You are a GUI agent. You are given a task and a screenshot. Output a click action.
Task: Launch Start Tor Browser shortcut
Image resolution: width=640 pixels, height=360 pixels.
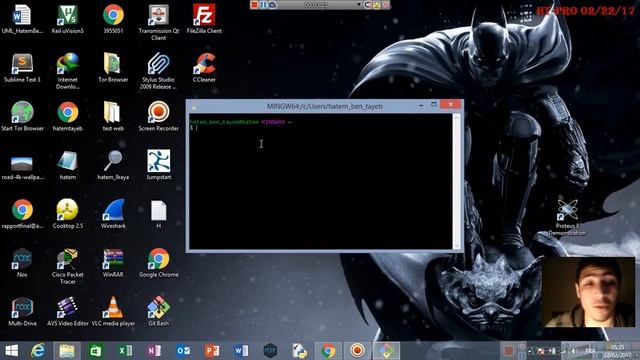pyautogui.click(x=22, y=117)
